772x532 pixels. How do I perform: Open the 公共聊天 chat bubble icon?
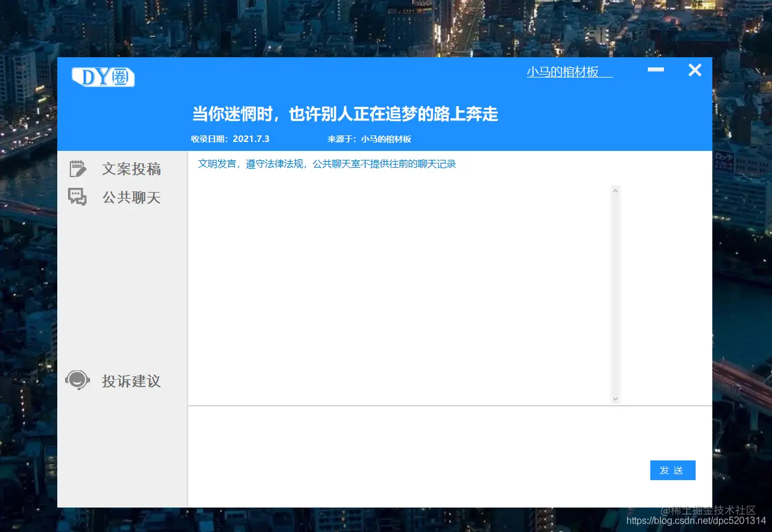[78, 196]
